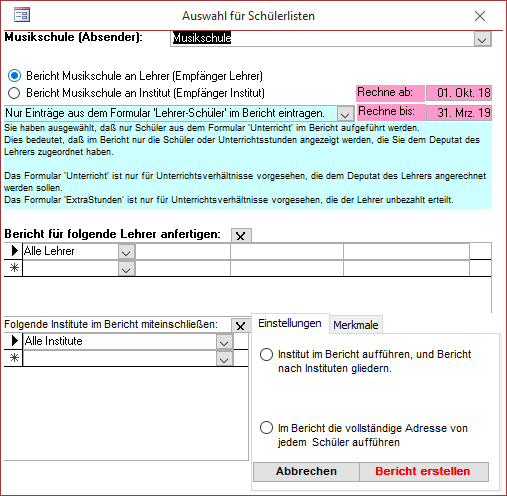This screenshot has height=496, width=507.
Task: Switch to the Einstellungen tab
Action: point(290,323)
